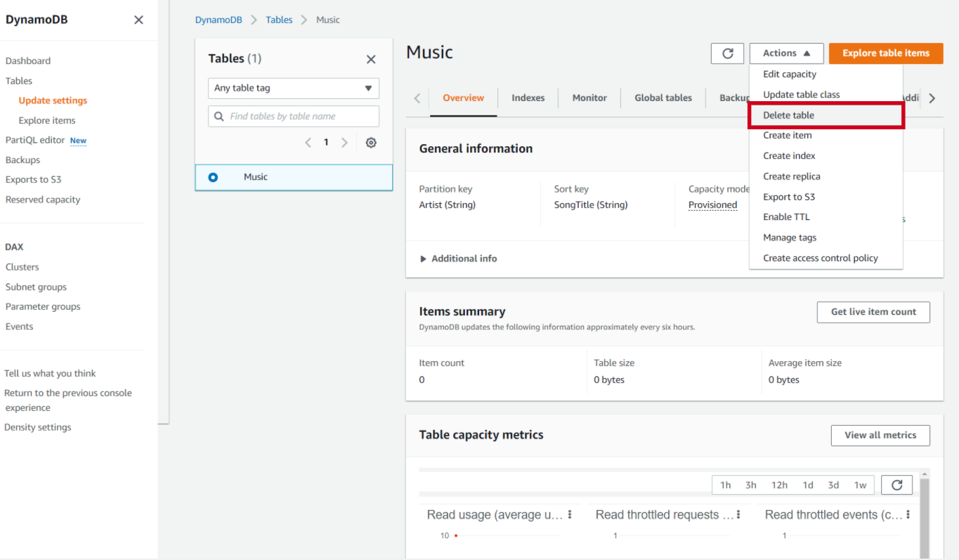Click Get live item count button
The height and width of the screenshot is (560, 959).
click(x=873, y=312)
